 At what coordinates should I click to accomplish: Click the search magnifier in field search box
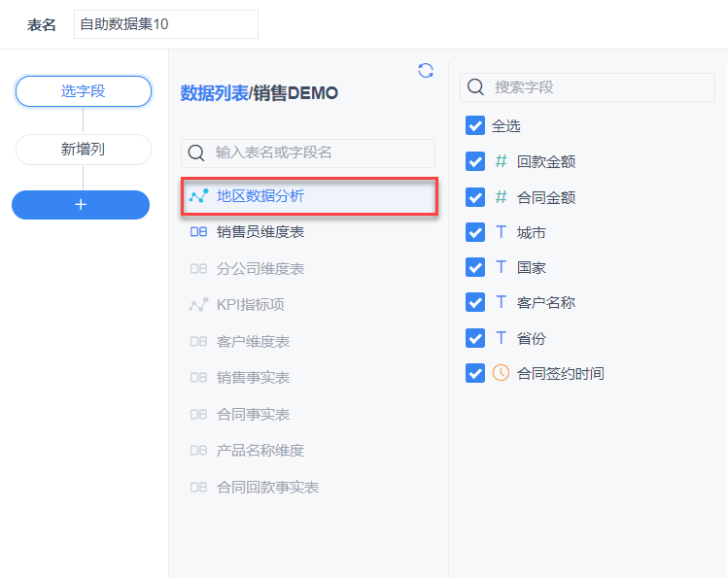tap(476, 87)
